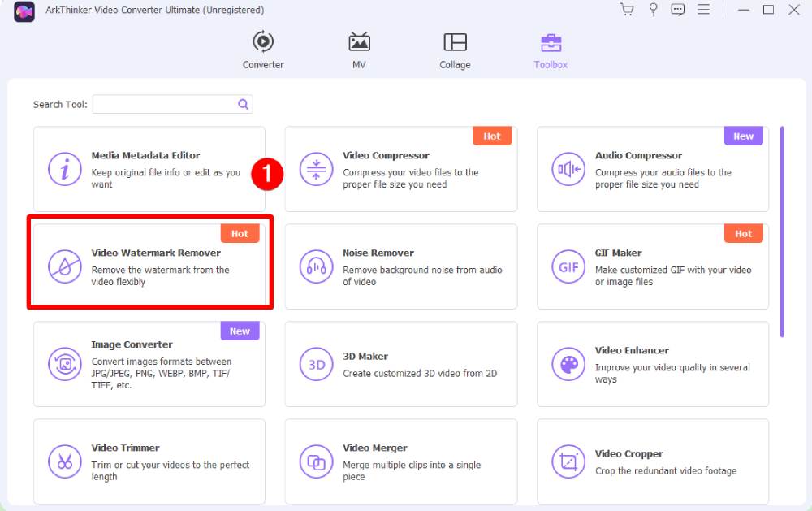This screenshot has height=511, width=812.
Task: Click the register key icon
Action: coord(653,10)
